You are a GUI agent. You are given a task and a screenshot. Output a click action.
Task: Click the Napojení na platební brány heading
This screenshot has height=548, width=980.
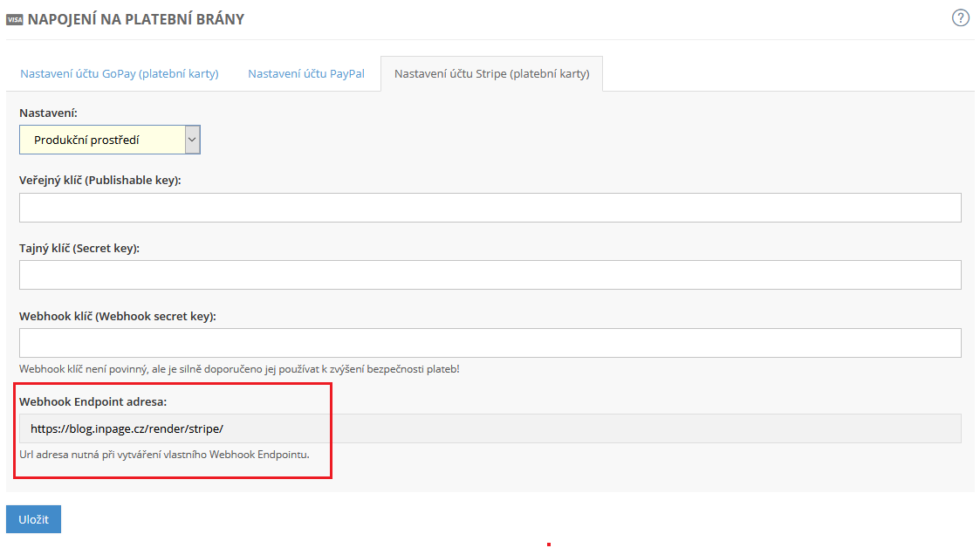[x=136, y=19]
